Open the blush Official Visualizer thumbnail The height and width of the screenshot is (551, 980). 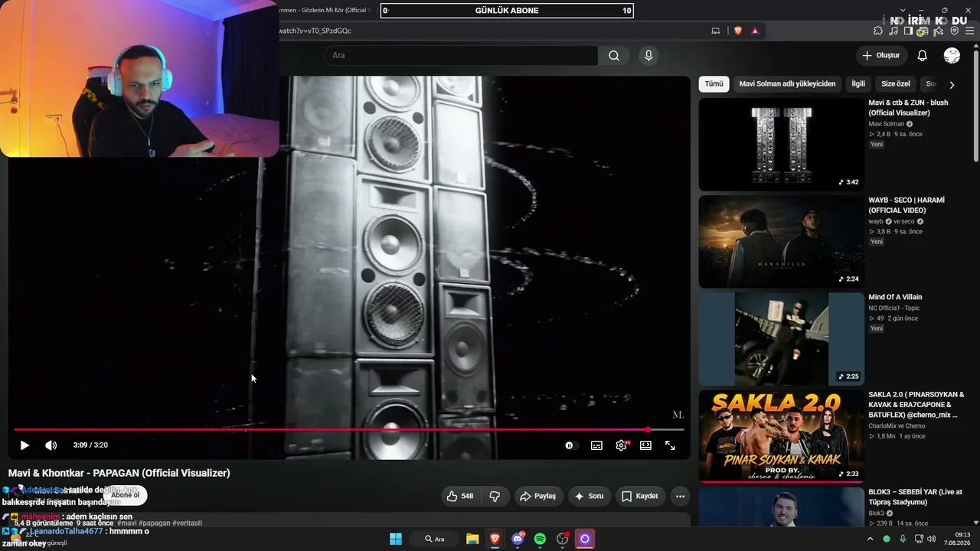tap(781, 144)
